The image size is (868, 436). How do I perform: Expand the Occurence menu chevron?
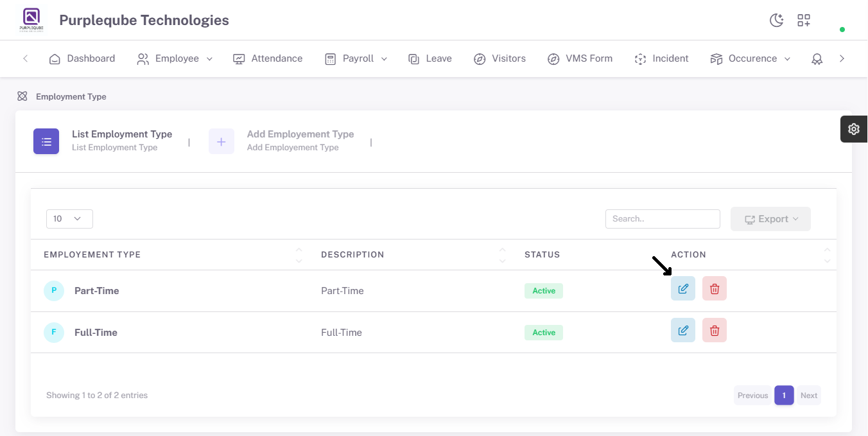point(787,59)
